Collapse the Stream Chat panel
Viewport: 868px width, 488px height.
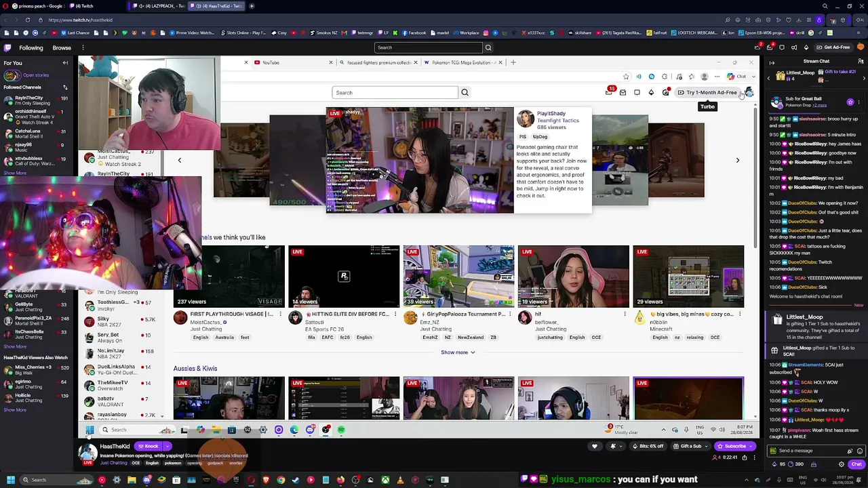(x=772, y=62)
